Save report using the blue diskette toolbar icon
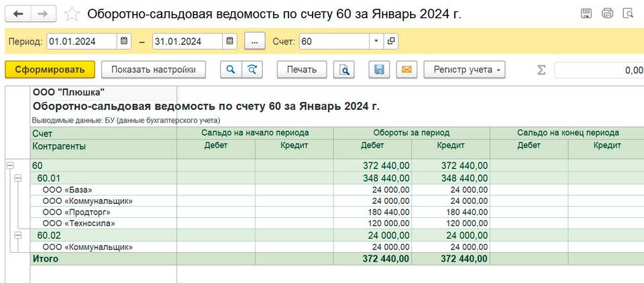The height and width of the screenshot is (283, 644). tap(379, 70)
